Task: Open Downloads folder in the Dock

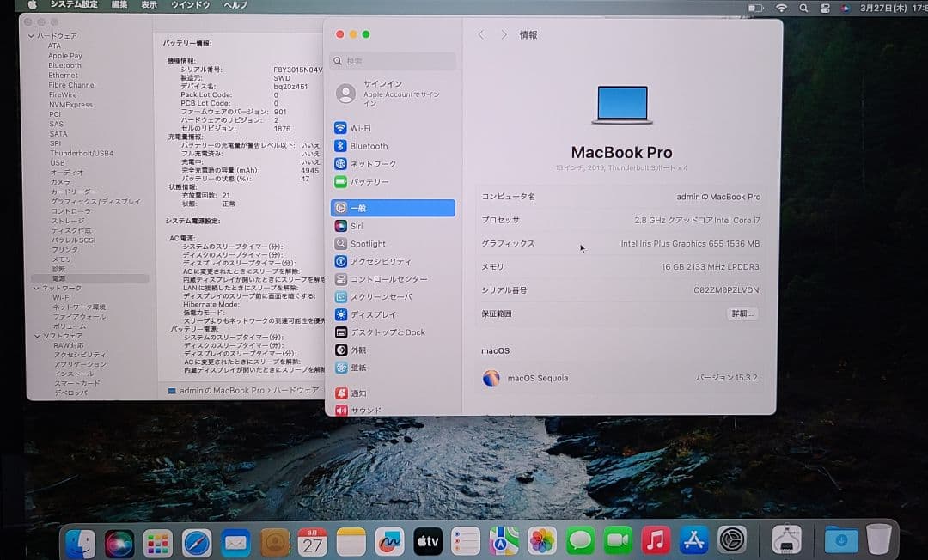Action: pyautogui.click(x=840, y=540)
